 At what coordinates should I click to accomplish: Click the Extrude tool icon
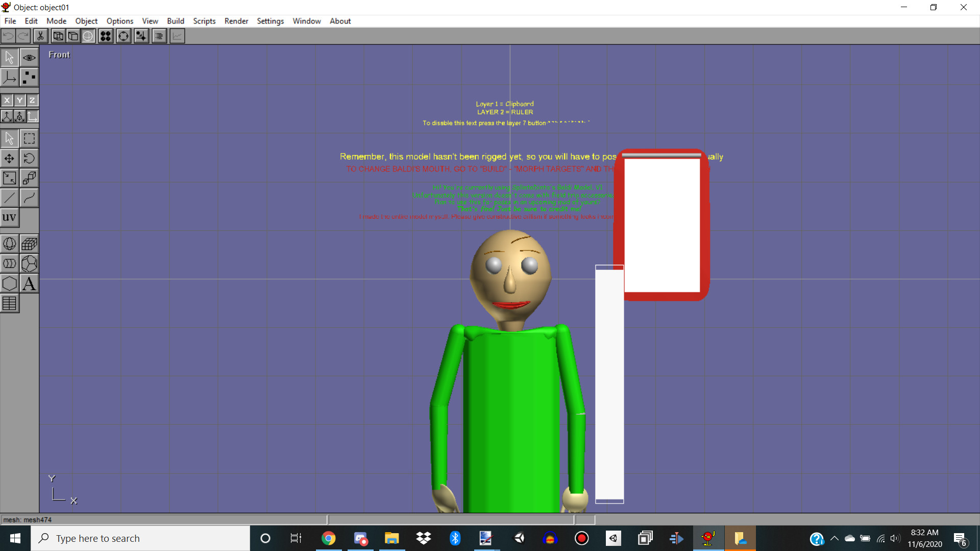point(29,178)
